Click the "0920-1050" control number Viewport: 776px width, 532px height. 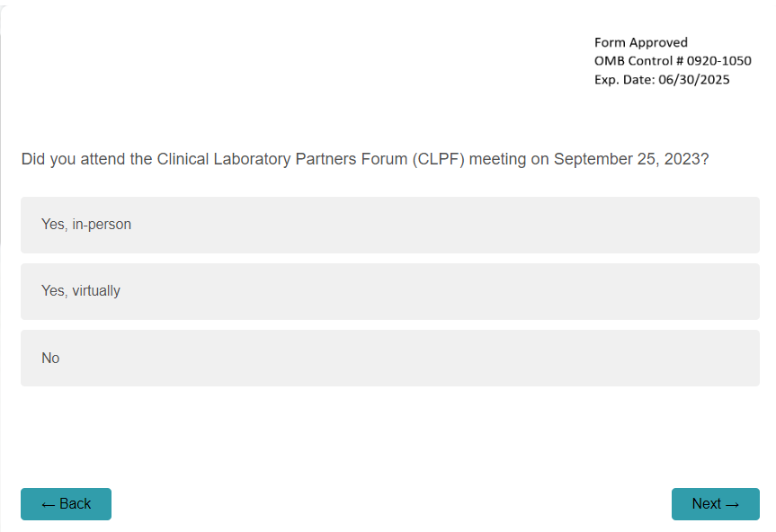pos(719,61)
